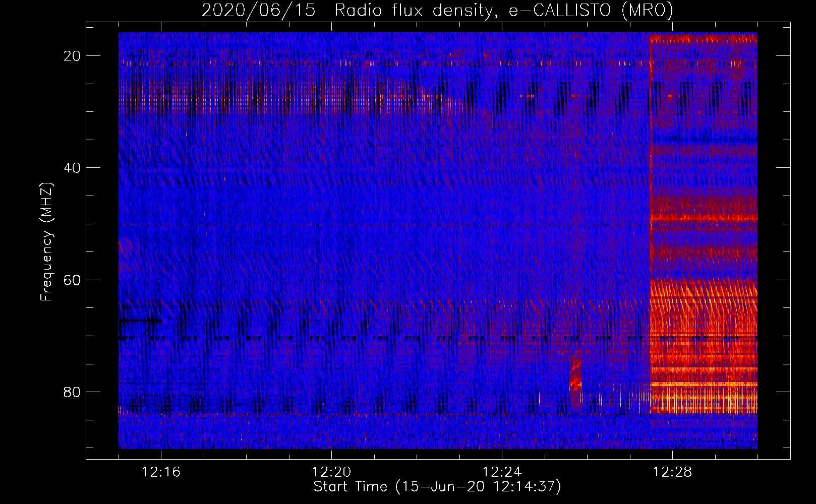Click the plot title "2020/06/15 Radio flux density, e-CALLISTO (MRO)"

437,10
